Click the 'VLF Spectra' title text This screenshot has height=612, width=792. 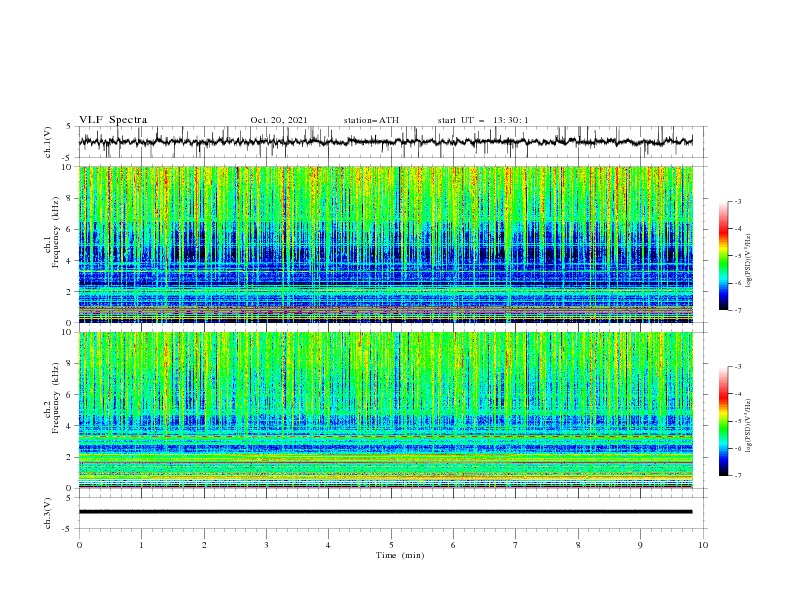113,120
